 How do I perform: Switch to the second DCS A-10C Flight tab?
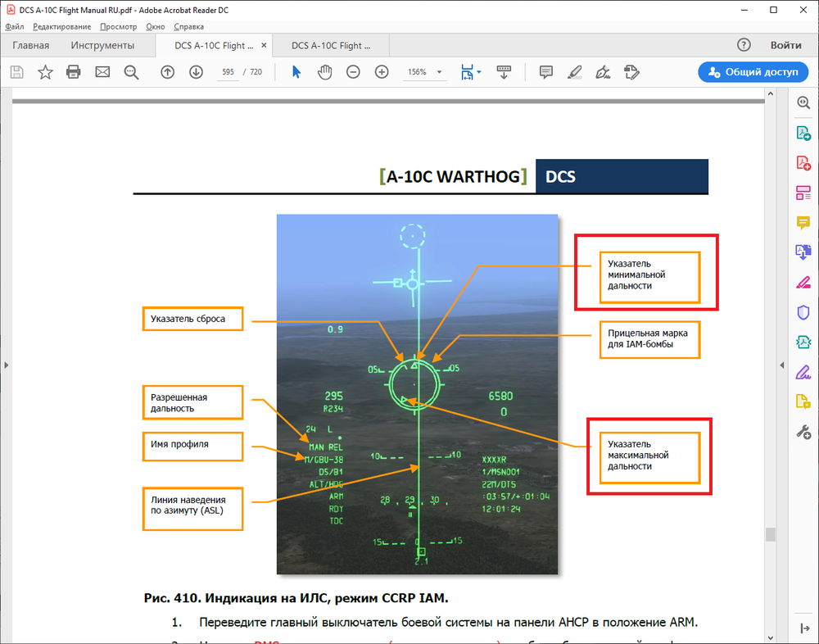pos(331,46)
